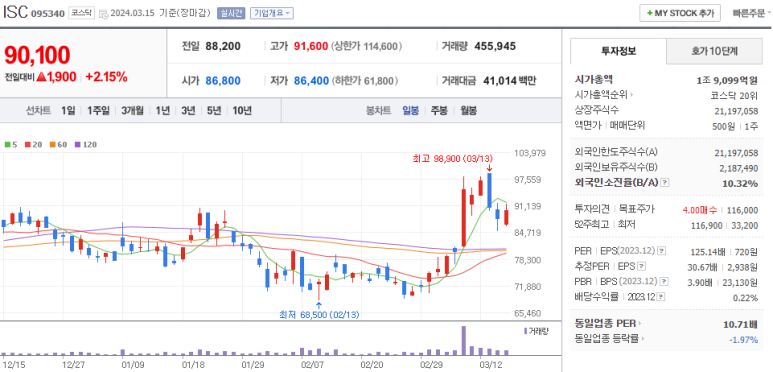Click the red up-triangle change indicator
Screen dimensions: 773x372
point(41,77)
